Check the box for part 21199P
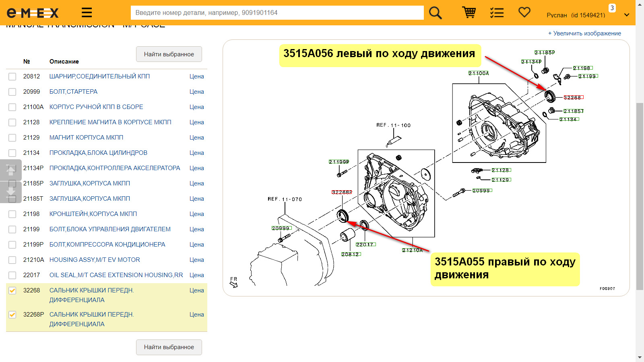This screenshot has height=362, width=644. pyautogui.click(x=12, y=245)
